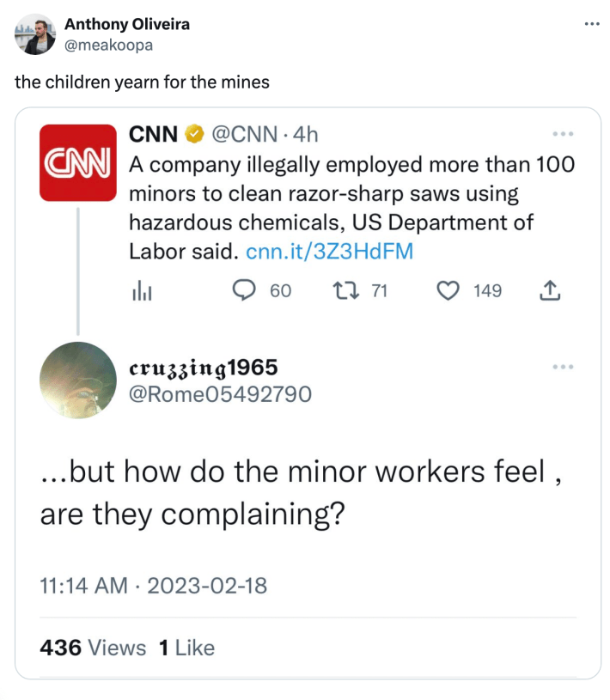This screenshot has width=610, height=700.
Task: Open options menu on cruzzing1965's reply
Action: click(x=564, y=366)
